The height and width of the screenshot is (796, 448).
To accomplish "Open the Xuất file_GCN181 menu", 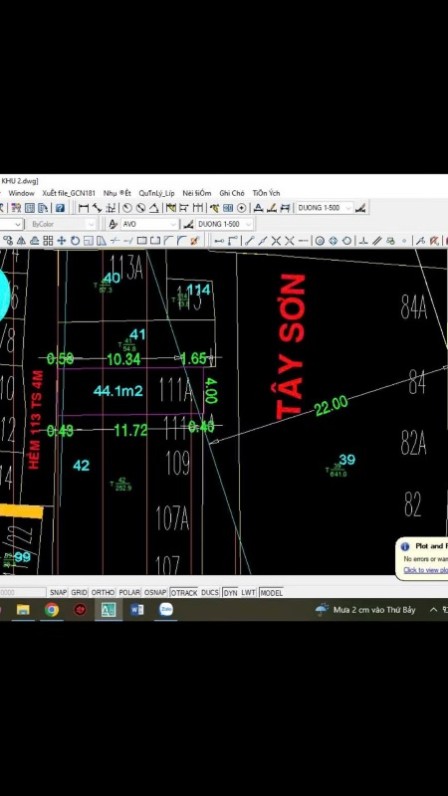I will pos(69,193).
